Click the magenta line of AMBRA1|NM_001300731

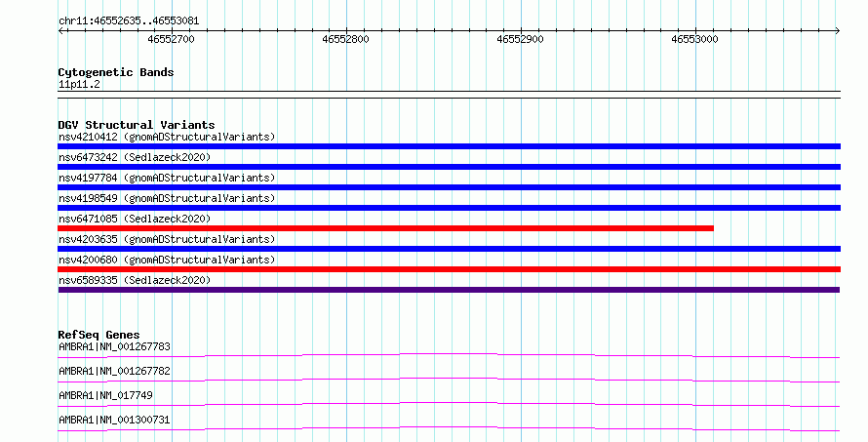[449, 428]
